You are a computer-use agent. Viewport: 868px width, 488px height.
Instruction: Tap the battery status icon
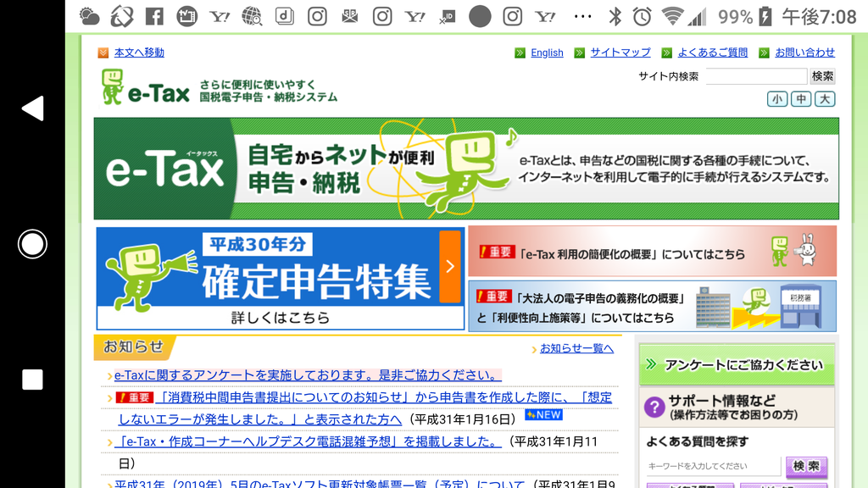coord(765,17)
